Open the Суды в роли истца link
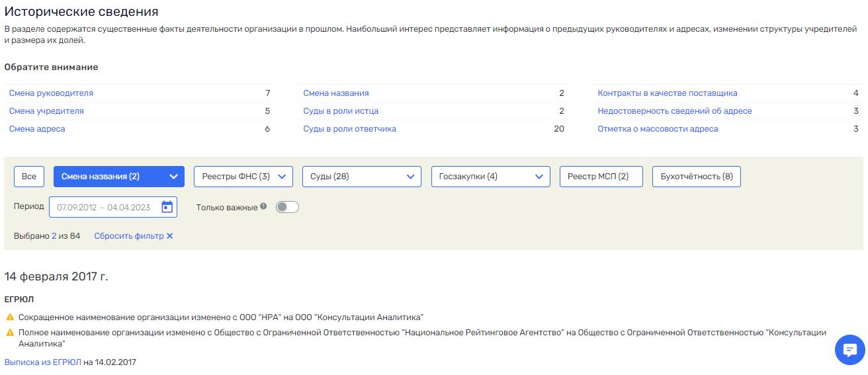Image resolution: width=868 pixels, height=375 pixels. [x=341, y=111]
